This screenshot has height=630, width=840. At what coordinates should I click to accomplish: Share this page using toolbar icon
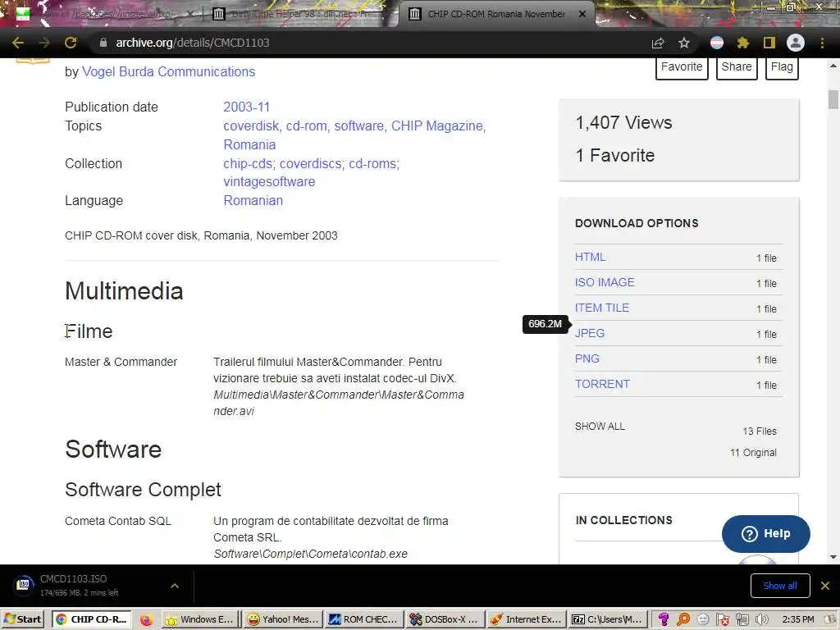click(658, 43)
